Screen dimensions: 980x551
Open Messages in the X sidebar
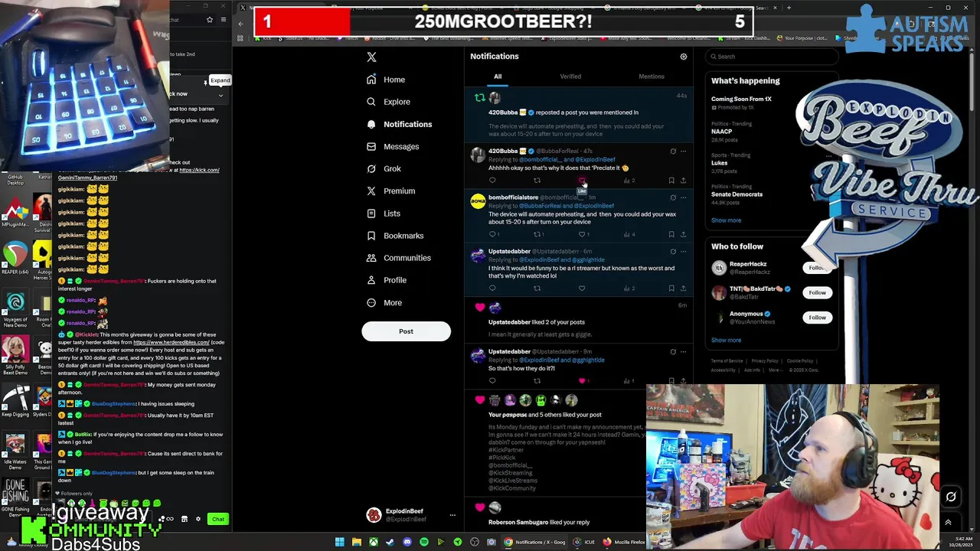click(x=393, y=146)
